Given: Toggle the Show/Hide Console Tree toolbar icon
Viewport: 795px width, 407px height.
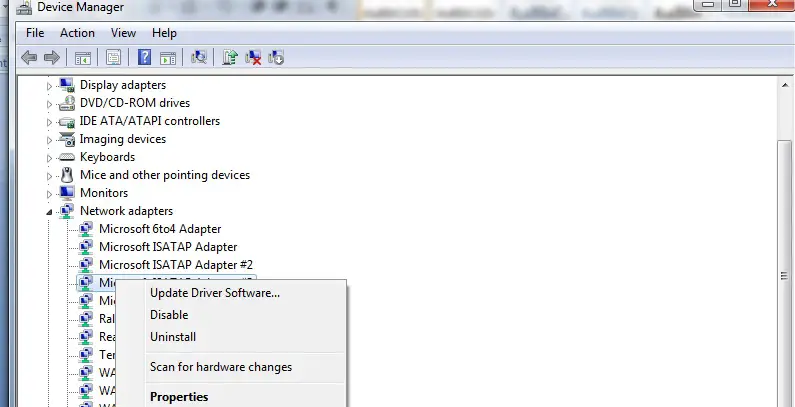Looking at the screenshot, I should tap(83, 58).
